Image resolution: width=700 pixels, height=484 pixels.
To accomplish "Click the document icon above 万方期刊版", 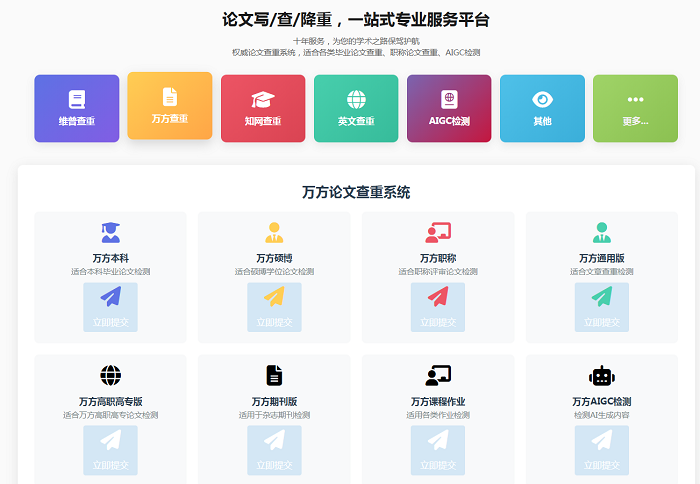I will (x=275, y=376).
